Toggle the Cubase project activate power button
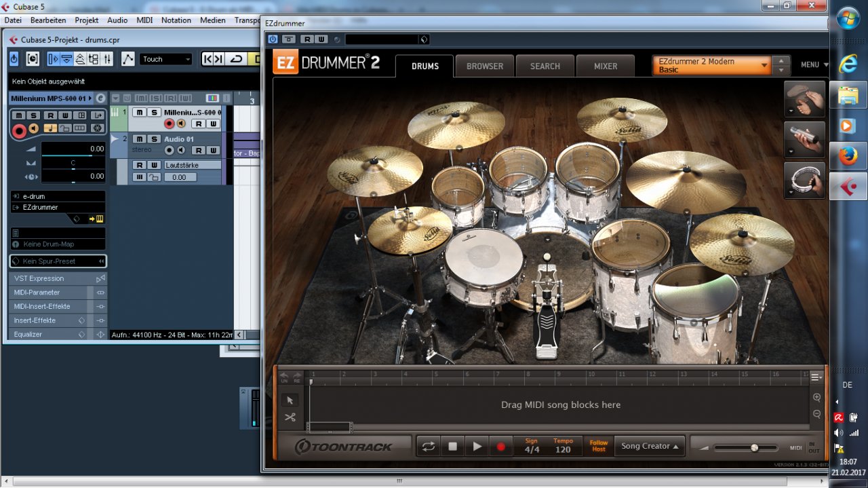This screenshot has width=868, height=488. (x=14, y=59)
